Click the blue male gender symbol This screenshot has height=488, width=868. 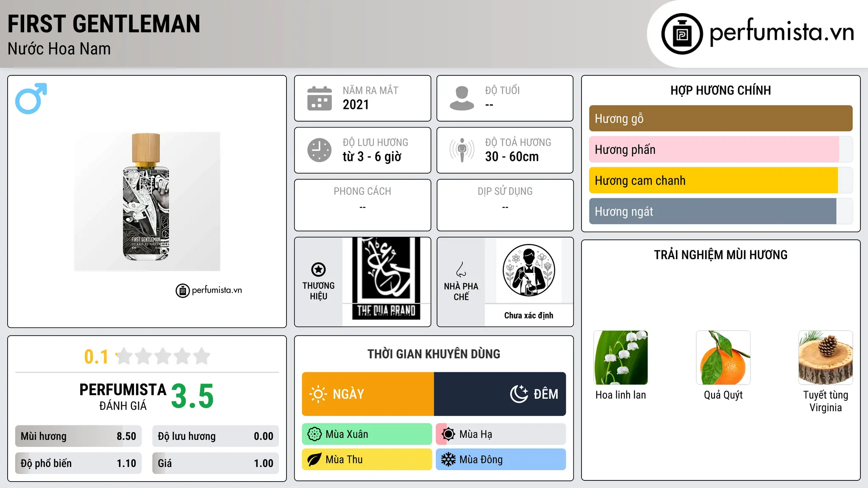(x=31, y=98)
